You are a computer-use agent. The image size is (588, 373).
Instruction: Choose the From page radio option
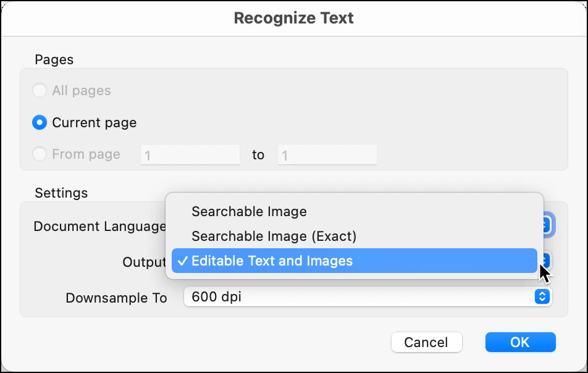point(40,154)
